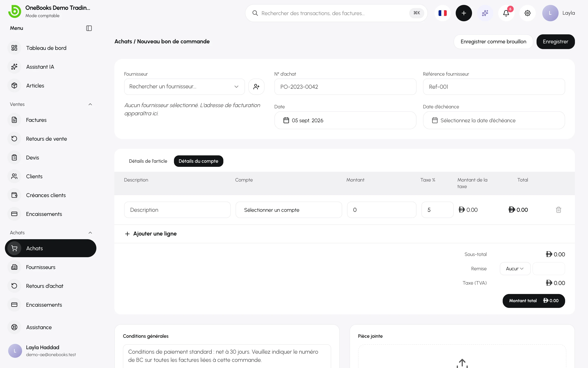
Task: Open Tableau de bord dashboard icon
Action: point(14,48)
